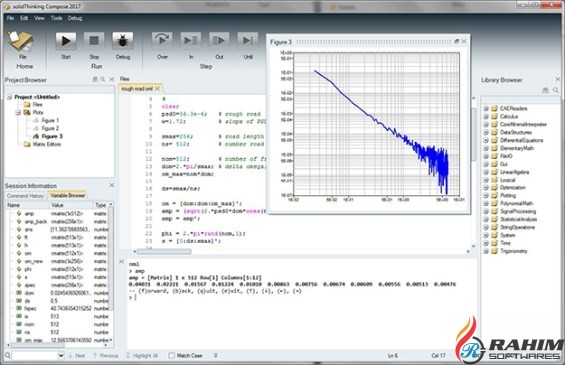This screenshot has width=565, height=365.
Task: Close the rough road.oml tab
Action: point(157,89)
